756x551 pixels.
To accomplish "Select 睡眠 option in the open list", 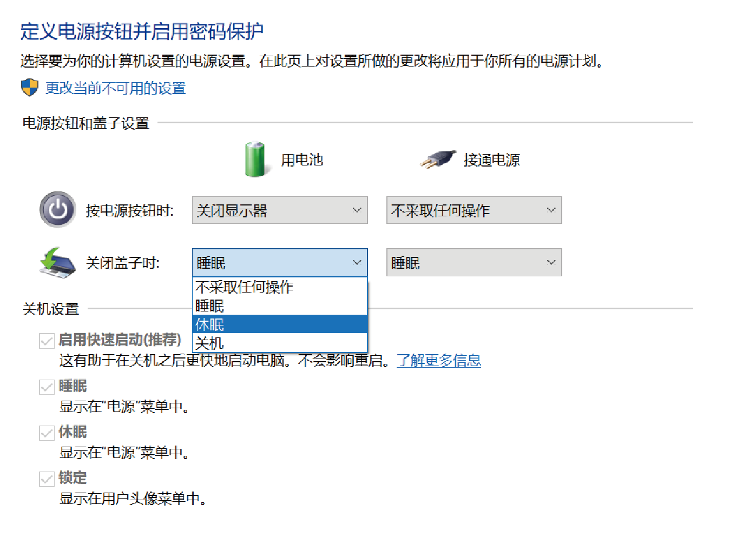I will 279,306.
